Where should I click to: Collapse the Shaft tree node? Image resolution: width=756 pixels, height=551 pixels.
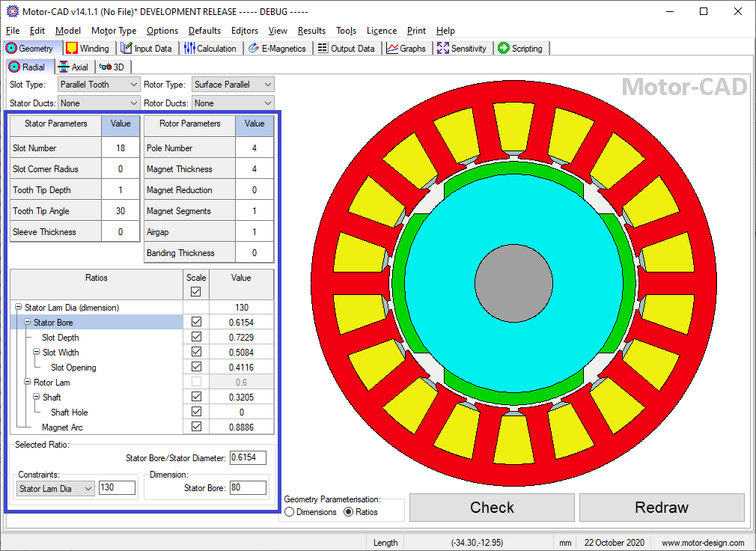pos(36,397)
